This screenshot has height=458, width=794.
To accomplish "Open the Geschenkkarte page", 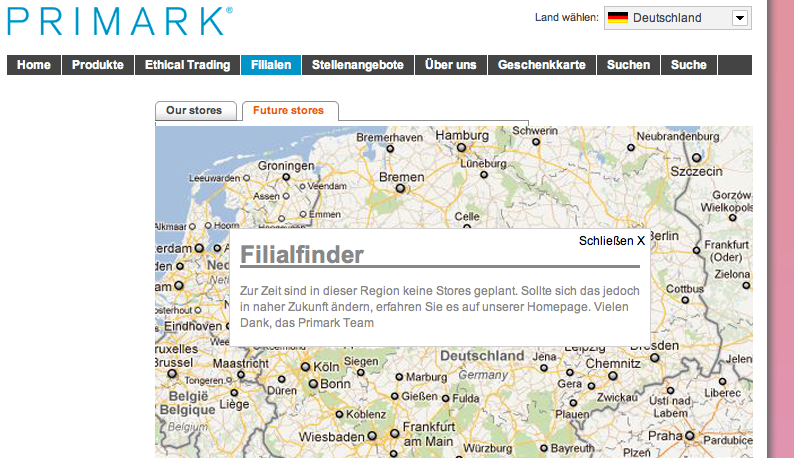I will point(541,65).
